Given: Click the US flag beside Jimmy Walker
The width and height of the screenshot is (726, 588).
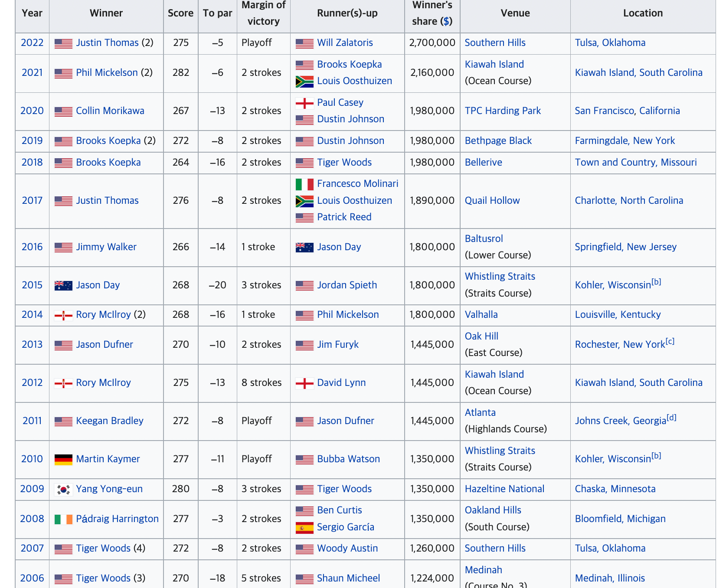Looking at the screenshot, I should tap(63, 248).
